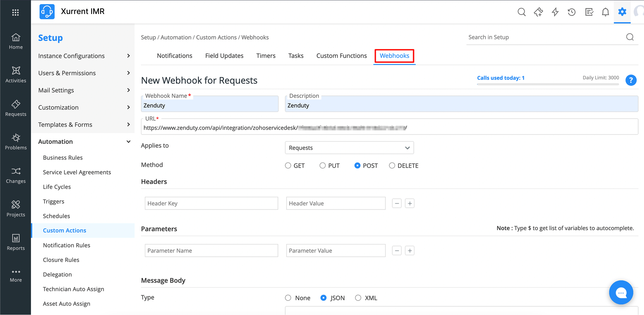Select the DELETE method radio button

tap(392, 166)
